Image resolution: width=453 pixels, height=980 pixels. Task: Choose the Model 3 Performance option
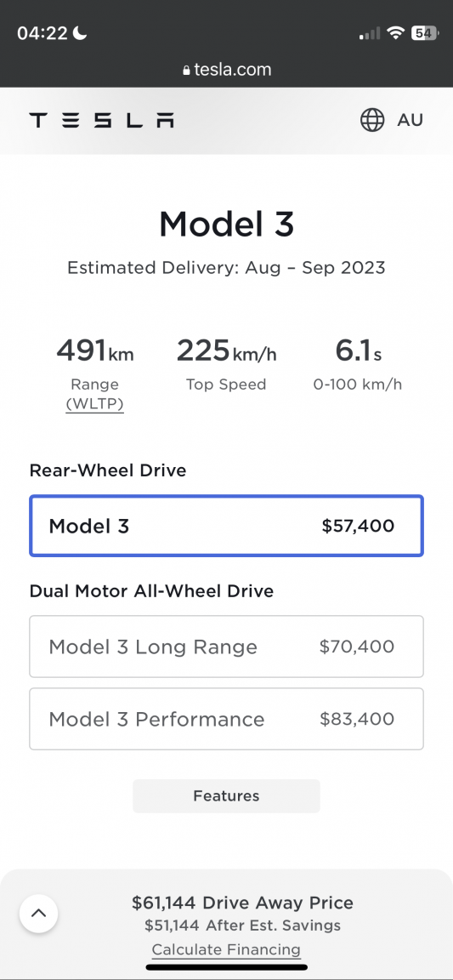click(x=226, y=719)
